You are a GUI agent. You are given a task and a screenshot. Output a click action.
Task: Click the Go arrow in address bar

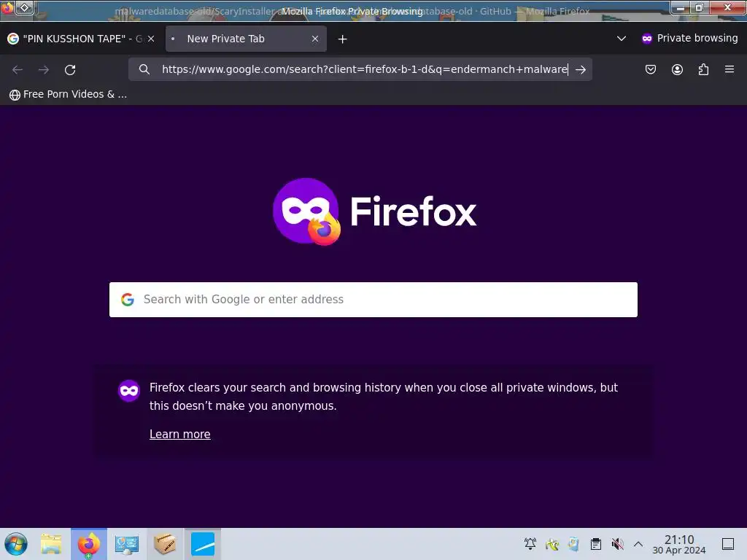580,69
